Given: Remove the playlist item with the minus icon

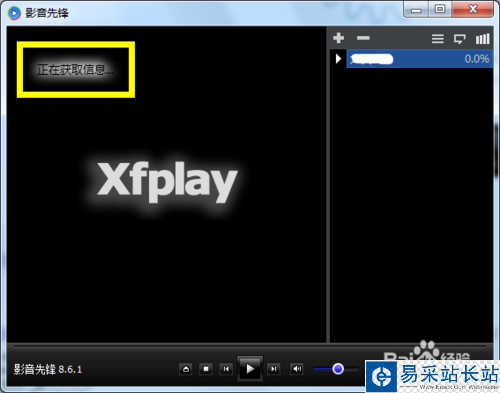Looking at the screenshot, I should 363,38.
